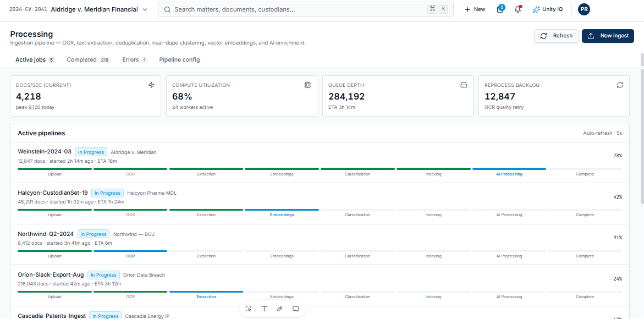
Task: Click the K shortcut key badge
Action: [x=443, y=9]
